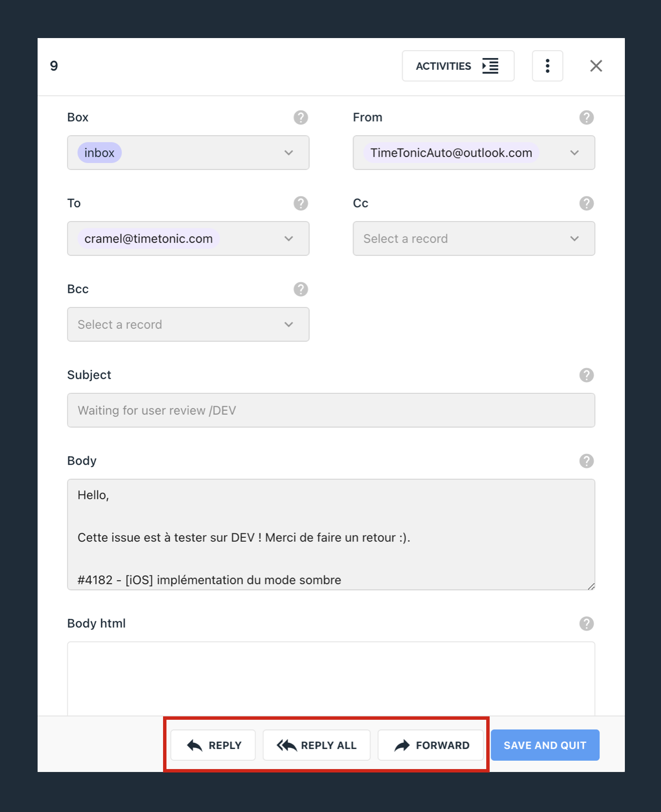Open the Bcc Select a record dropdown
This screenshot has width=661, height=812.
click(188, 325)
